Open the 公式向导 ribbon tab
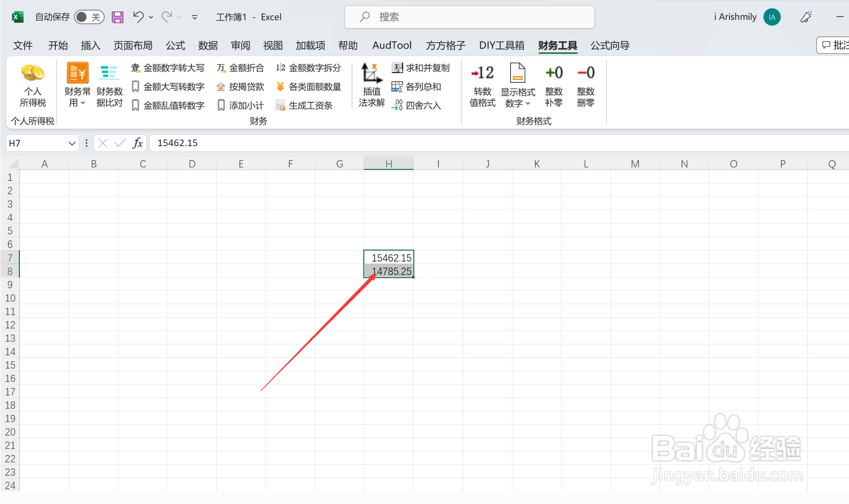Viewport: 849px width, 504px height. tap(610, 45)
